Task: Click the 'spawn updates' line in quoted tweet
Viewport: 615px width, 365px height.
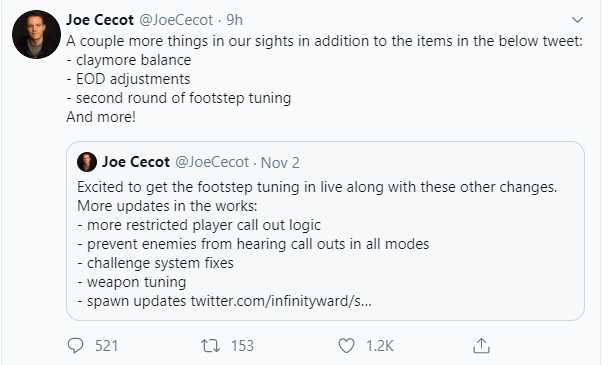Action: (224, 301)
